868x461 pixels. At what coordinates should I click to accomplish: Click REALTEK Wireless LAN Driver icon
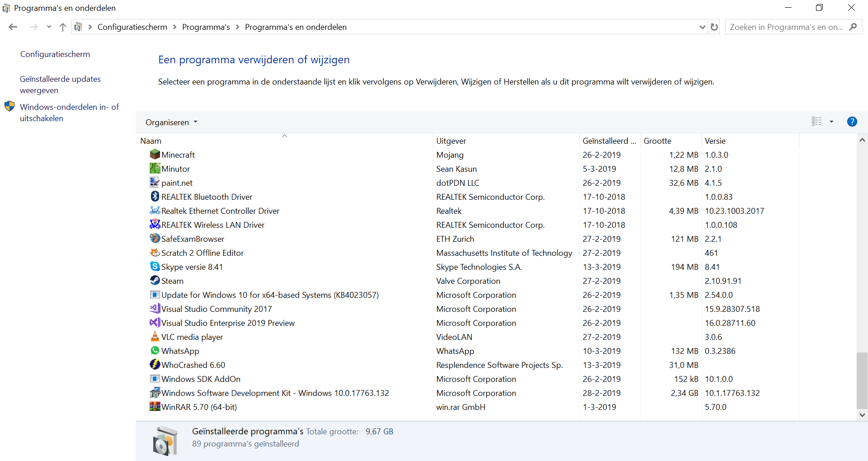click(x=155, y=225)
